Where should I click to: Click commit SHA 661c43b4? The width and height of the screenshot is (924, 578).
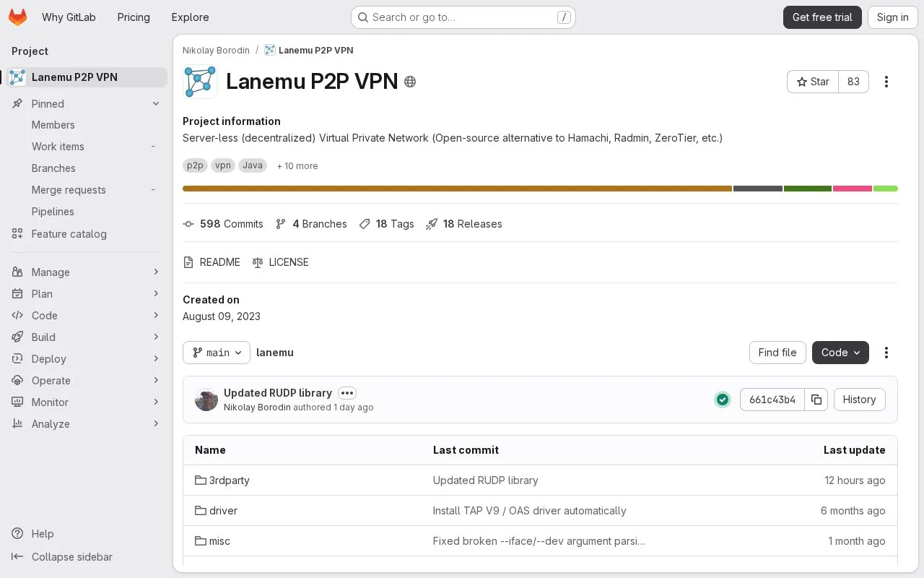coord(772,400)
